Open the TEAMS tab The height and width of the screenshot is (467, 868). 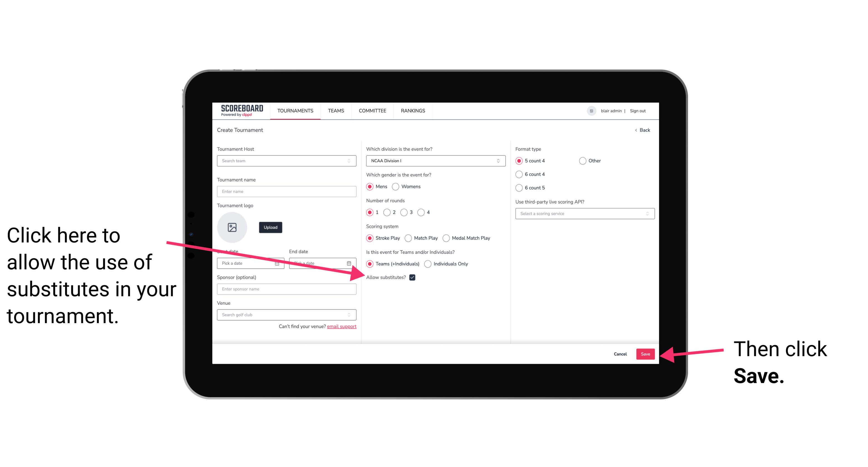(x=336, y=110)
